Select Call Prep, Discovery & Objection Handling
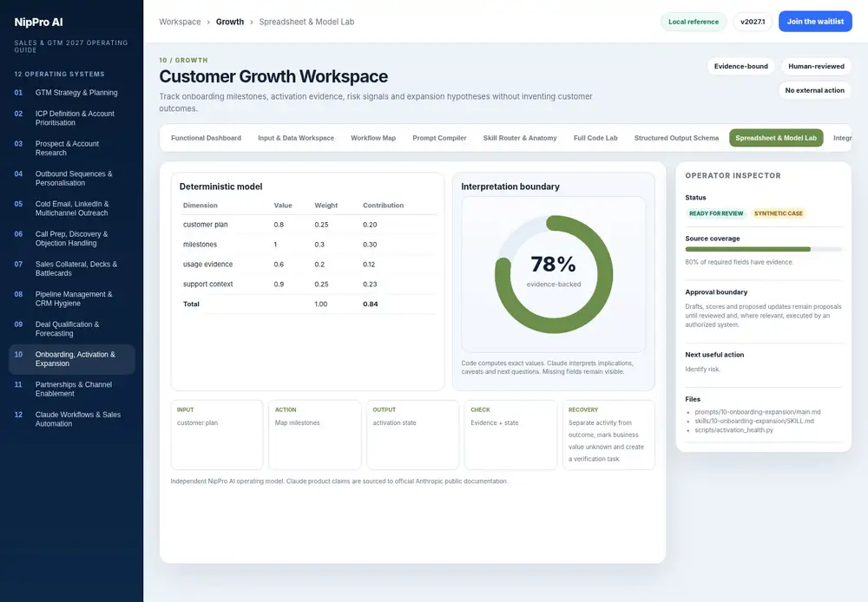The image size is (868, 602). (71, 239)
